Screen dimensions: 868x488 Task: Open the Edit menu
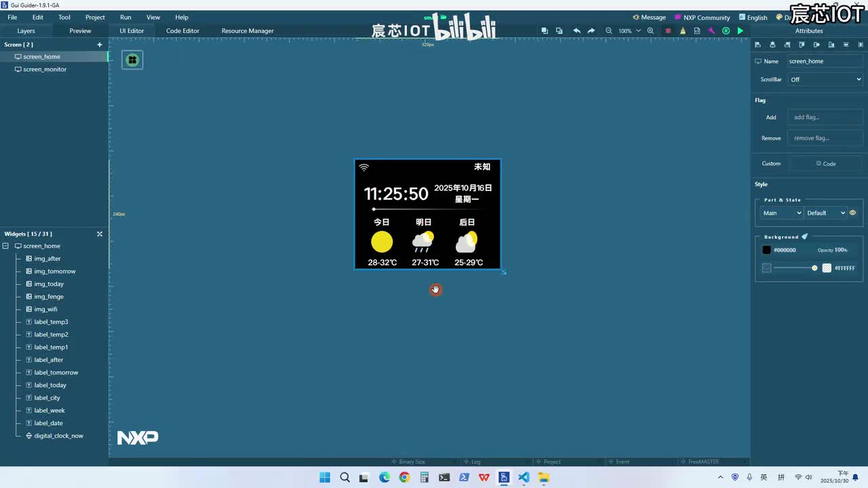[38, 17]
